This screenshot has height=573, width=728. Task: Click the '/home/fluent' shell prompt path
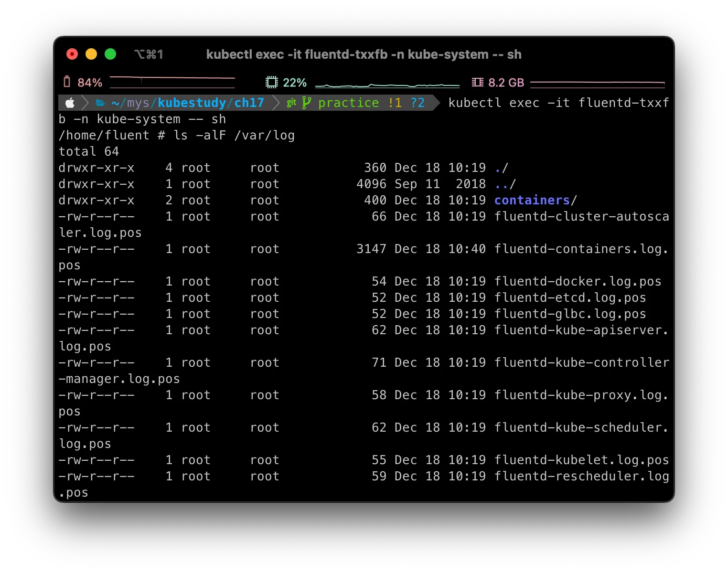coord(104,135)
